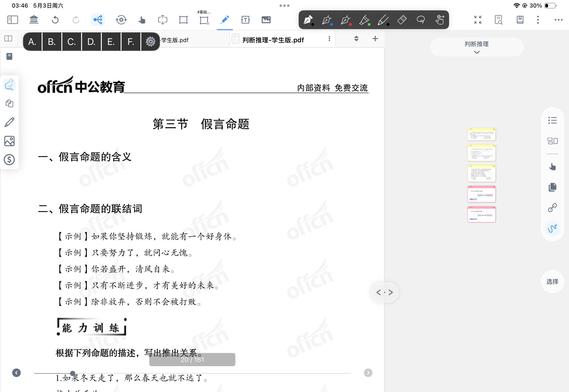This screenshot has width=569, height=392.
Task: Choose the black fountain pen
Action: (x=308, y=20)
